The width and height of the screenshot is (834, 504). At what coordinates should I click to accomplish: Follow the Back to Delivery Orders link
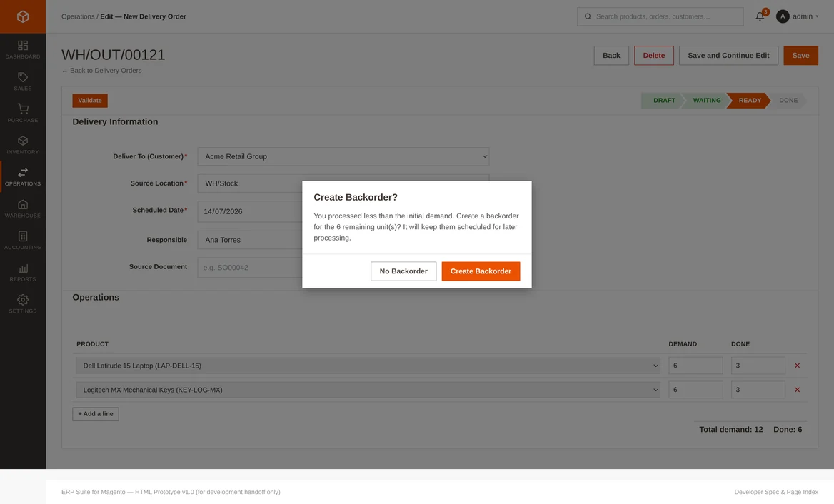[101, 71]
